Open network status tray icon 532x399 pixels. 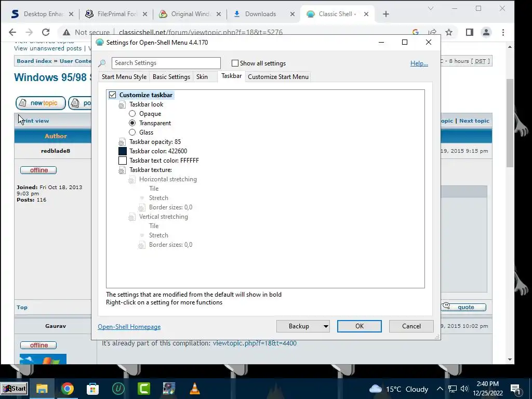[453, 389]
